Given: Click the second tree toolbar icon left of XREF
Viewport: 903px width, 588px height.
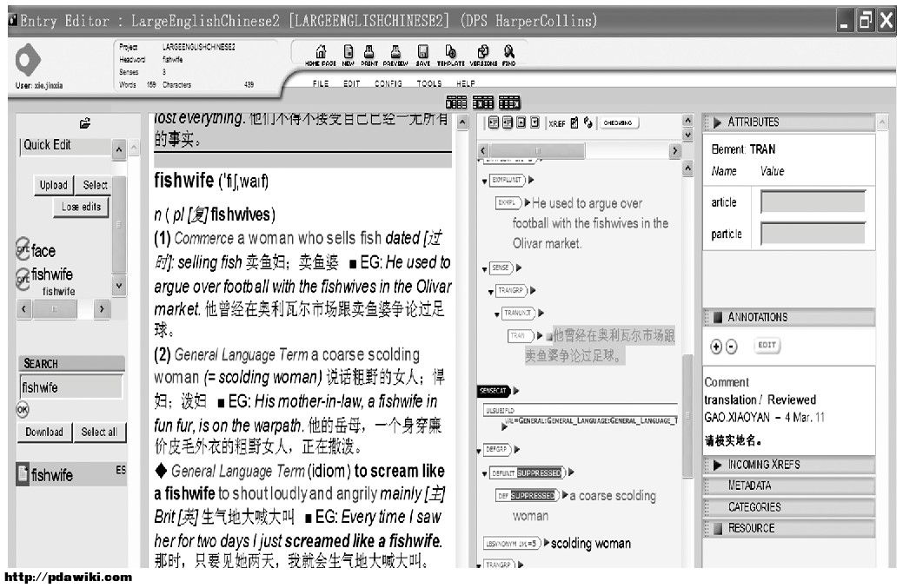Looking at the screenshot, I should point(508,122).
